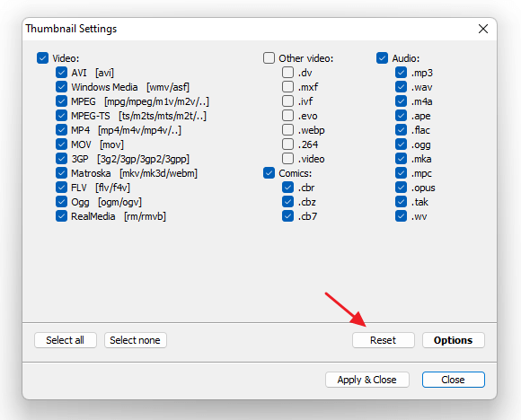Viewport: 521px width, 420px height.
Task: Uncheck RealMedia [rm/rmvb] checkbox
Action: [x=61, y=216]
